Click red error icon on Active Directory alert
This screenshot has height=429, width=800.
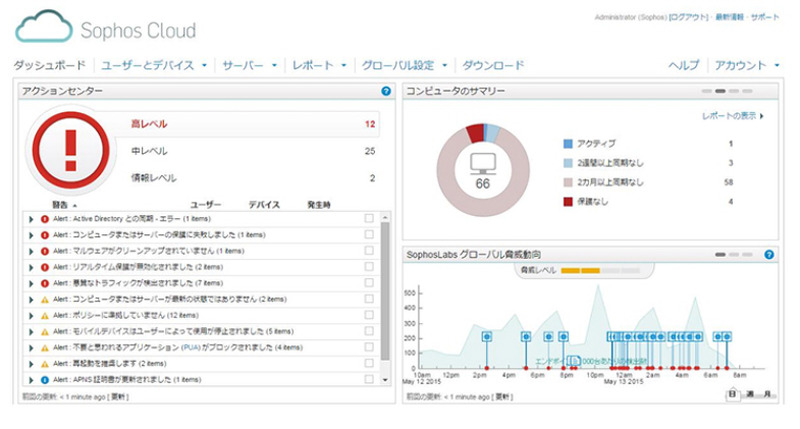(x=45, y=219)
